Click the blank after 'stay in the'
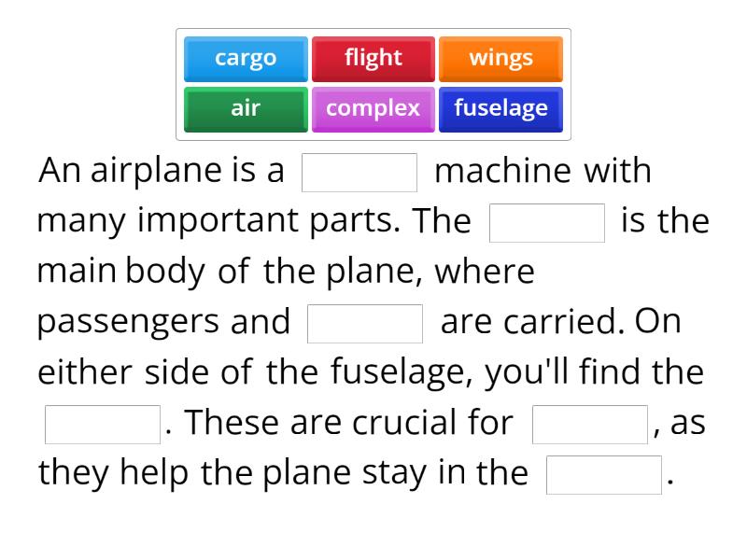The height and width of the screenshot is (560, 747). tap(603, 475)
